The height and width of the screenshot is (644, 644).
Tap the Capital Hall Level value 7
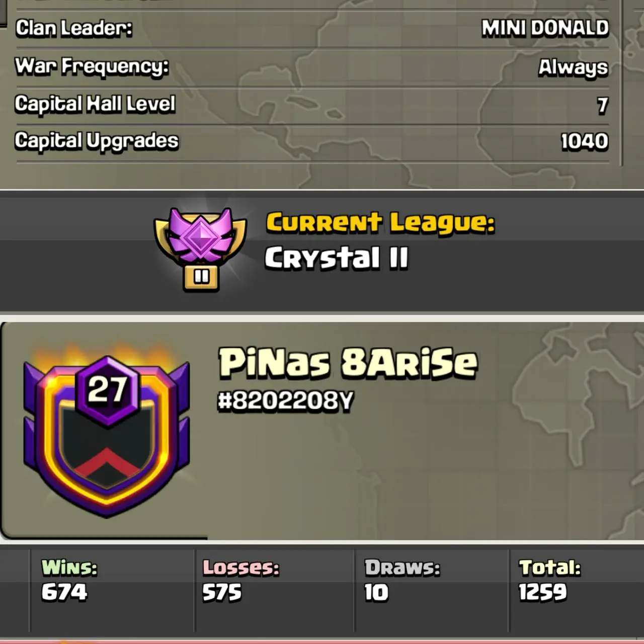[x=603, y=105]
